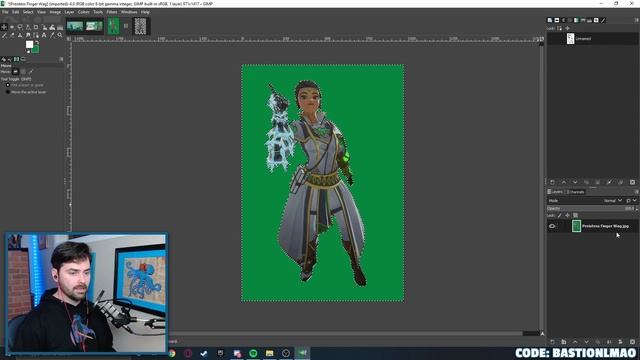
Task: Select the Paths tool
Action: point(36,36)
